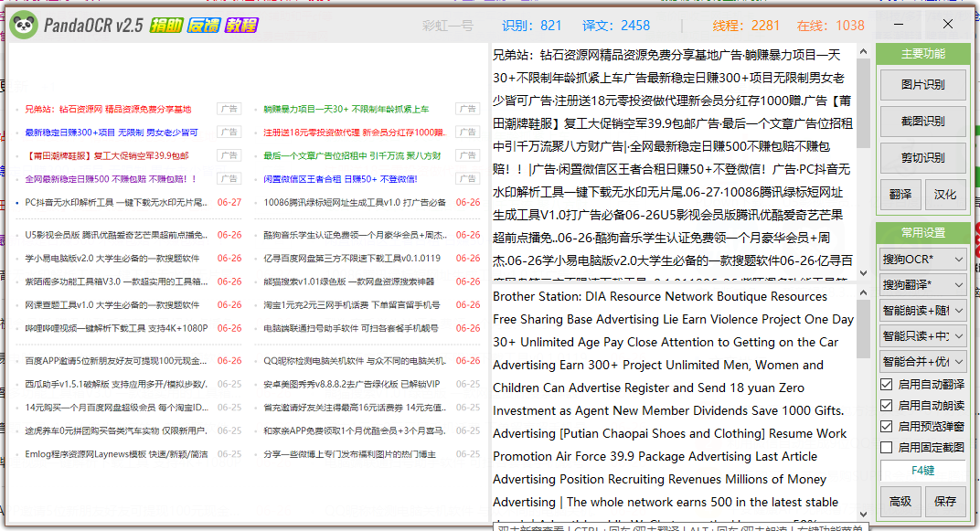
Task: Open link Emlog程序资源网Laynews模板
Action: 116,454
